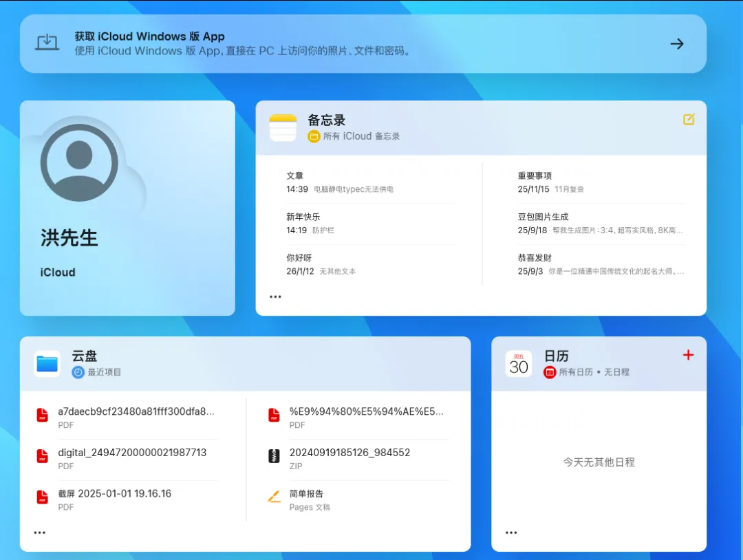Click the calendar icon showing 30

(x=519, y=364)
